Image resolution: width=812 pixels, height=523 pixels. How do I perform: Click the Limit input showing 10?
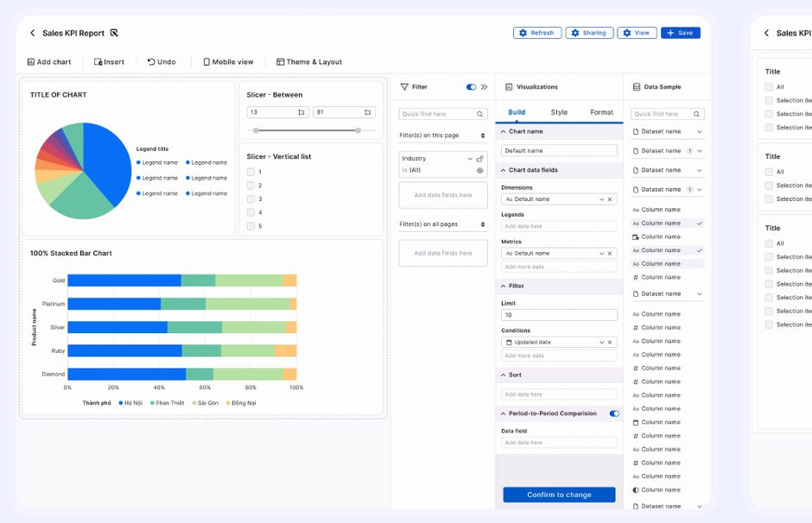(559, 315)
